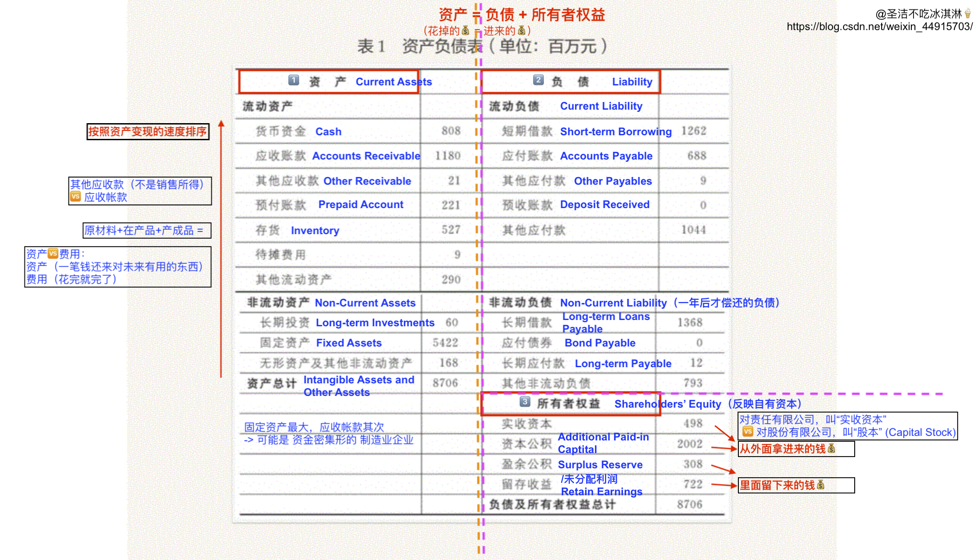The height and width of the screenshot is (560, 980).
Task: Click the Current Assets header label
Action: [x=393, y=82]
